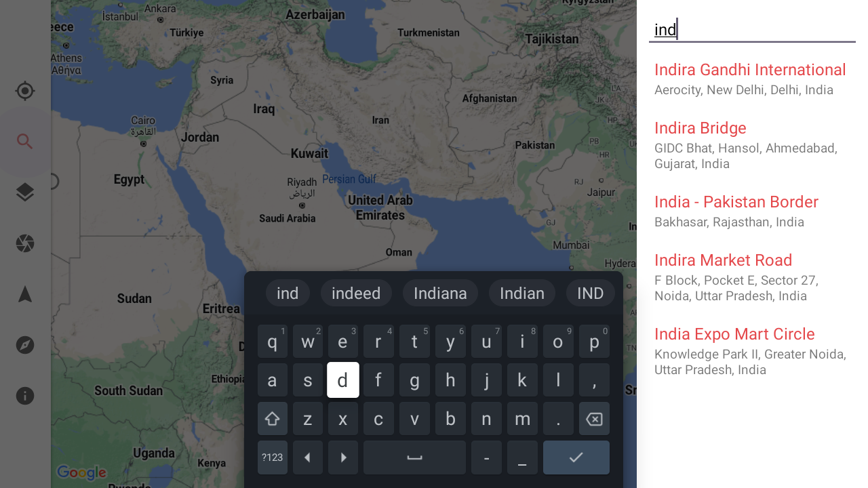The width and height of the screenshot is (868, 488).
Task: Tap the my-location target icon
Action: coord(25,91)
